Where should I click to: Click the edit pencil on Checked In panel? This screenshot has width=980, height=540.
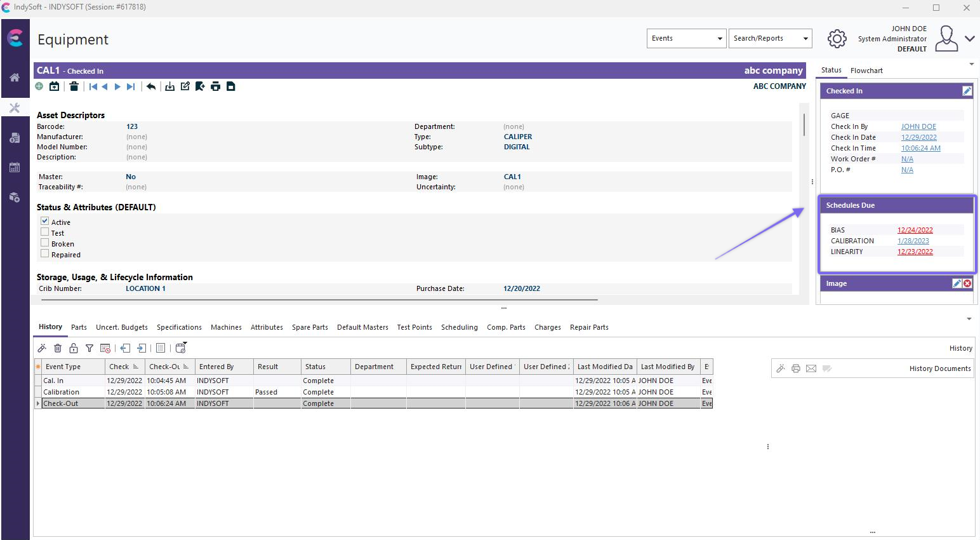(967, 91)
